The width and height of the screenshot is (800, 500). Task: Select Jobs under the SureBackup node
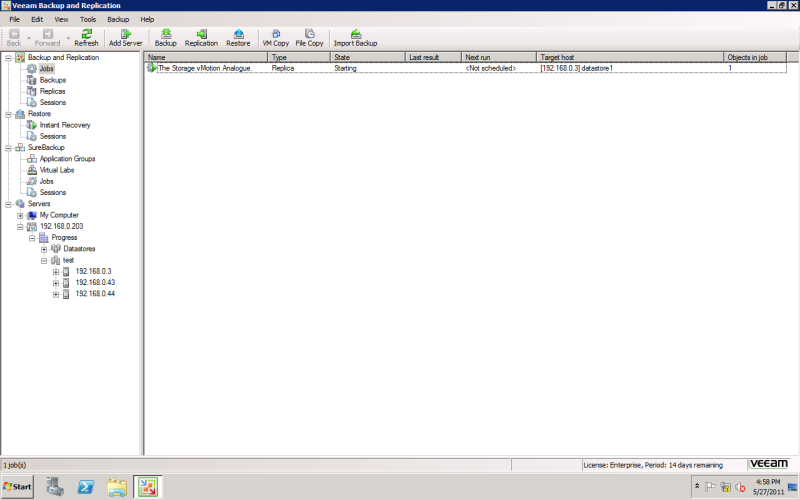pyautogui.click(x=46, y=181)
